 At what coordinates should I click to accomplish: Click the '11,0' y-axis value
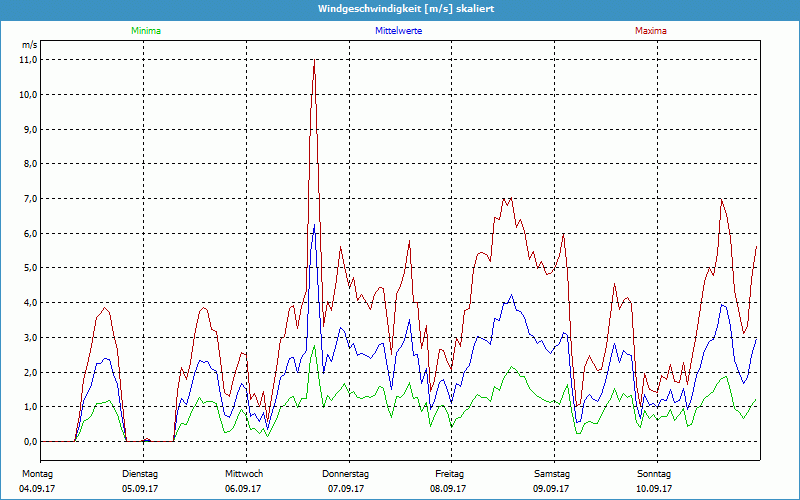click(29, 60)
